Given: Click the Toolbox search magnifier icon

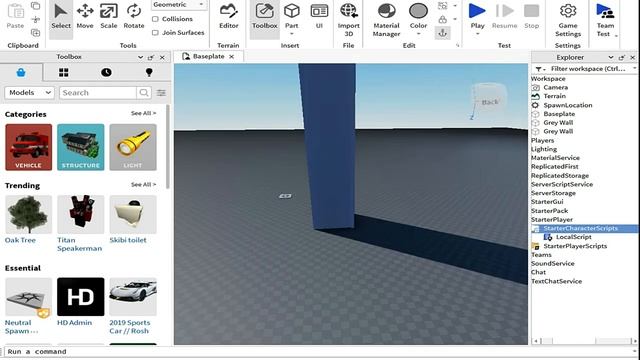Looking at the screenshot, I should pos(144,93).
